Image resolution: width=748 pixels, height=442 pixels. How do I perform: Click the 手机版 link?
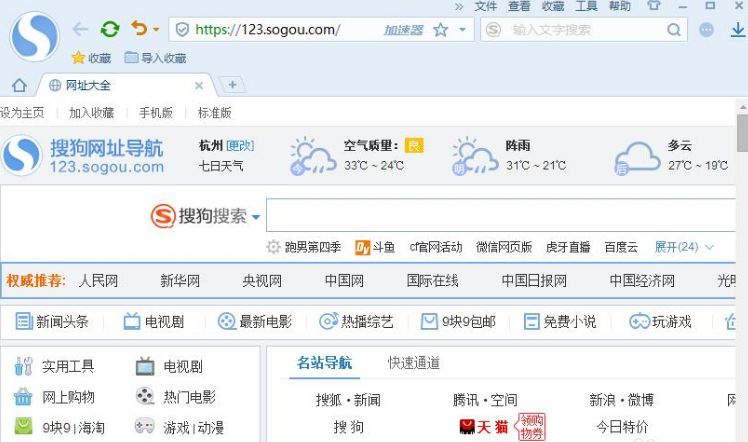click(156, 113)
